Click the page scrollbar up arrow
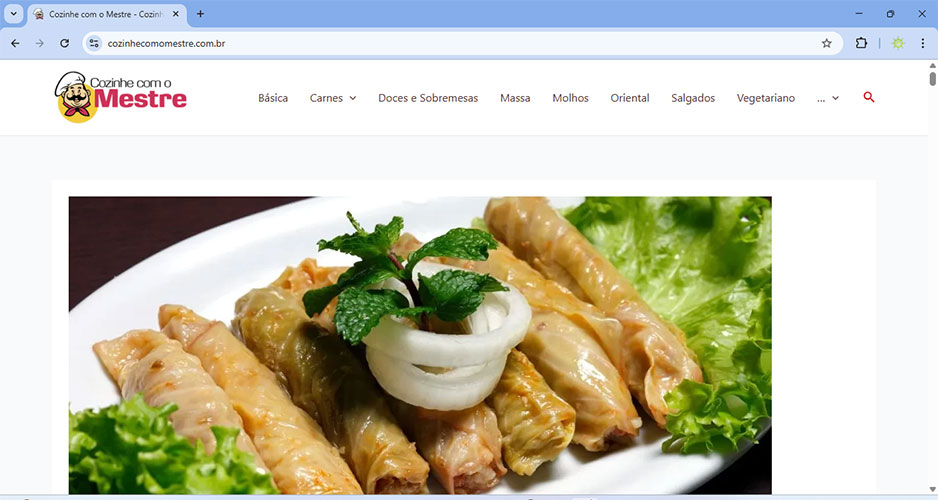The image size is (938, 500). (x=933, y=66)
